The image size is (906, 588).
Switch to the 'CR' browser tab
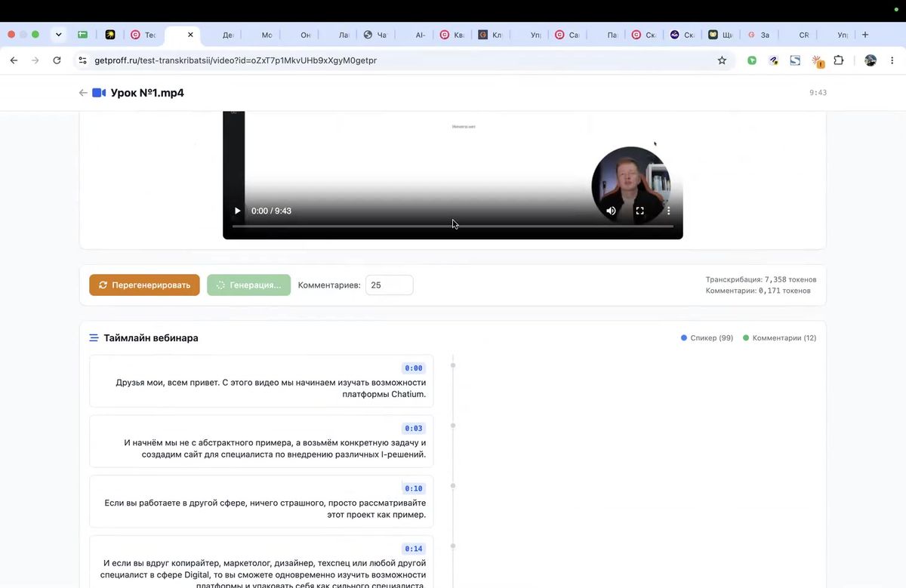click(x=804, y=35)
